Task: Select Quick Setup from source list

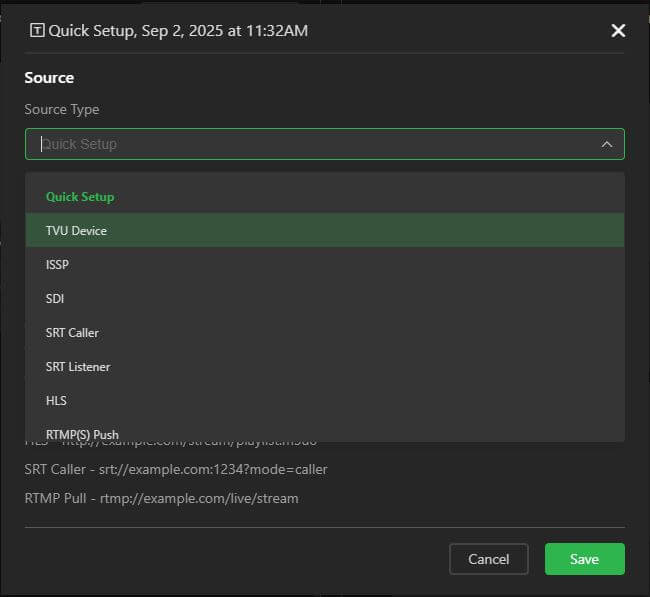Action: point(80,197)
